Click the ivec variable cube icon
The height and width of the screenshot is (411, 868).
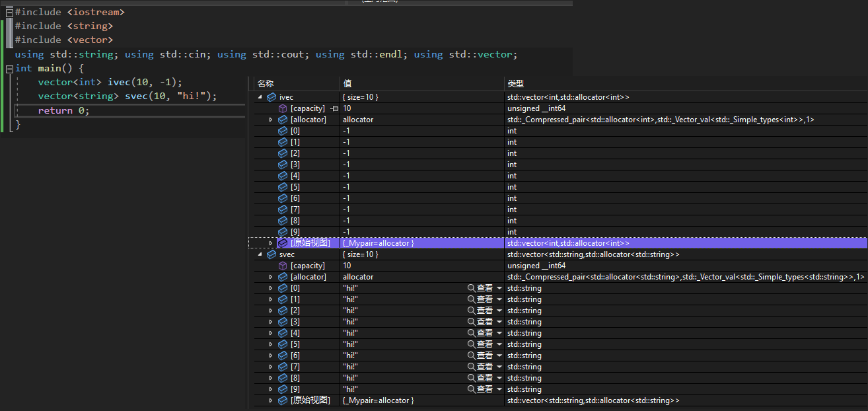[x=271, y=97]
